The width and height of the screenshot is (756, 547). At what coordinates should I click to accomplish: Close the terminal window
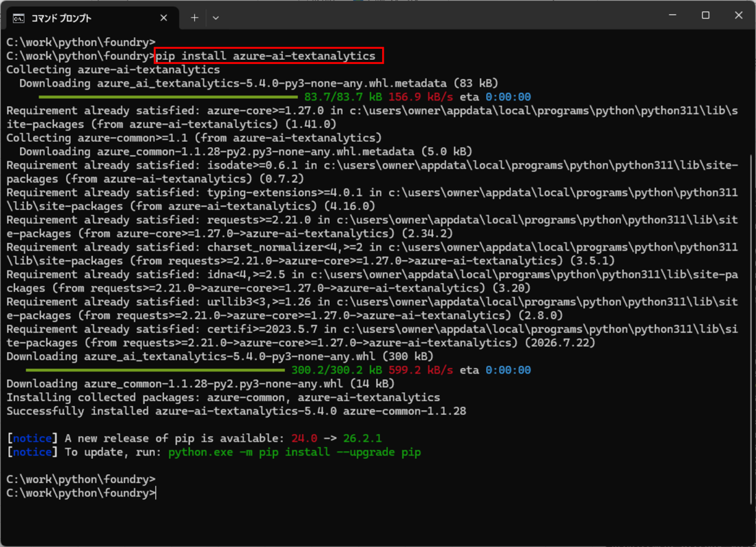pos(739,15)
